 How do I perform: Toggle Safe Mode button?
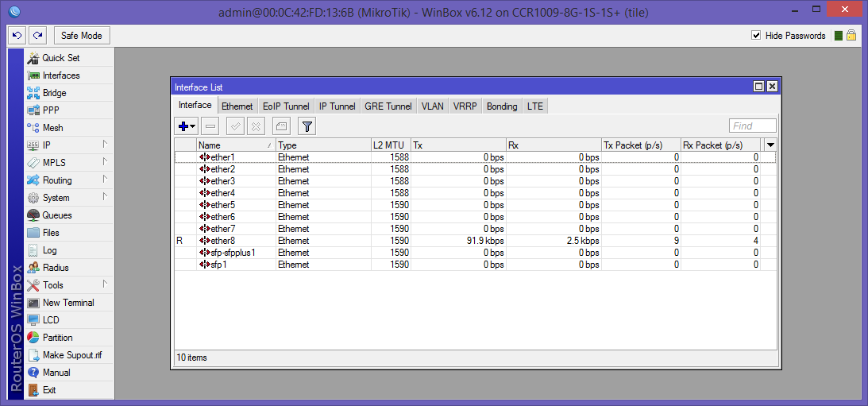pos(82,36)
